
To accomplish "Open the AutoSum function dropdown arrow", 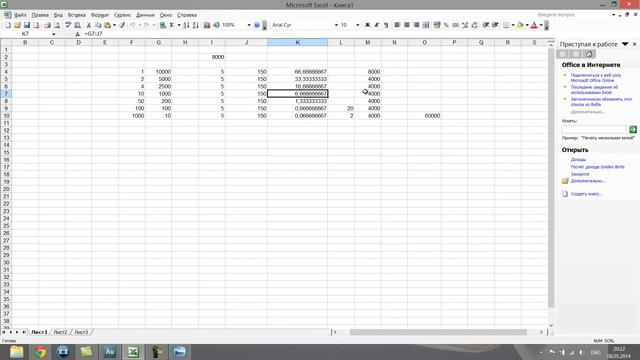I will click(179, 25).
